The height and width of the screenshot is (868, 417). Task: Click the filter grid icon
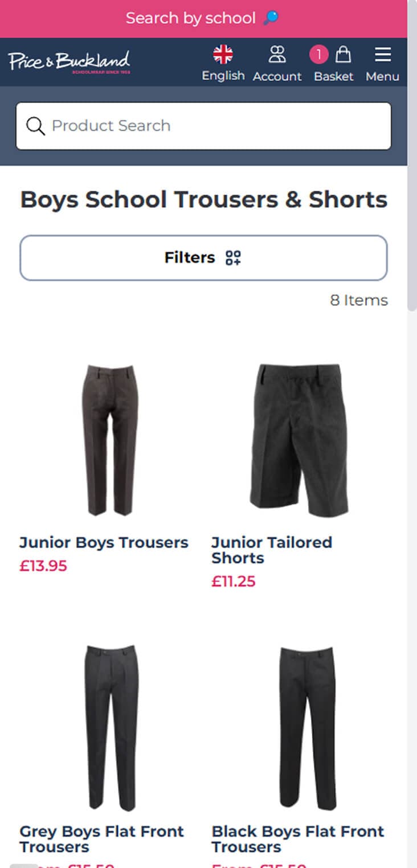click(x=233, y=258)
